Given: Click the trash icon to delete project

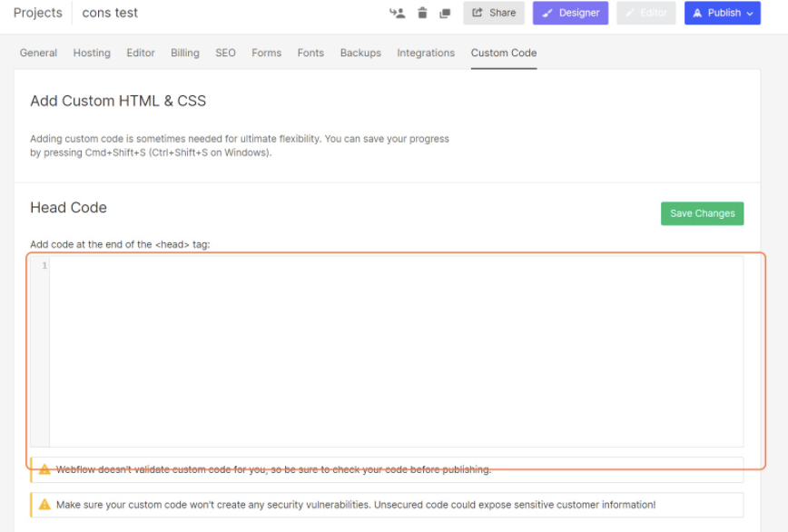Looking at the screenshot, I should click(421, 13).
